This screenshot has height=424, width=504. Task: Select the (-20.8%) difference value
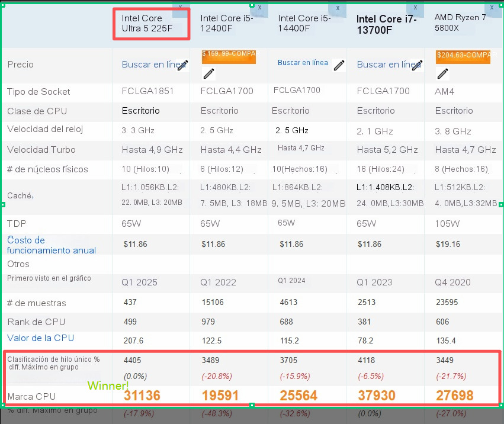(x=217, y=376)
